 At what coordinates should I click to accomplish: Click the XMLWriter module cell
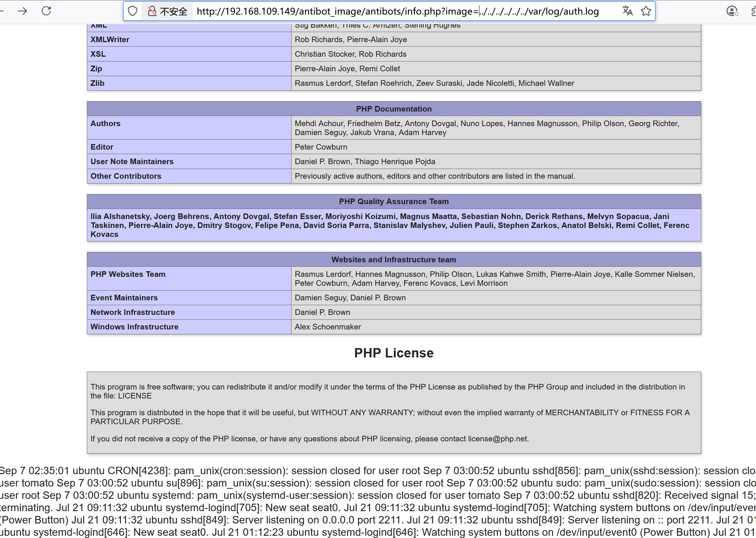coord(189,39)
